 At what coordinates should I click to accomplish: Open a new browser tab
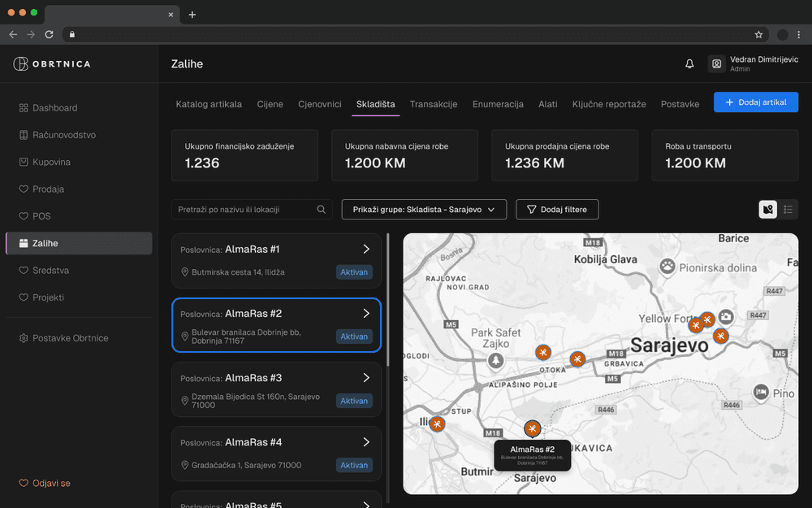192,15
